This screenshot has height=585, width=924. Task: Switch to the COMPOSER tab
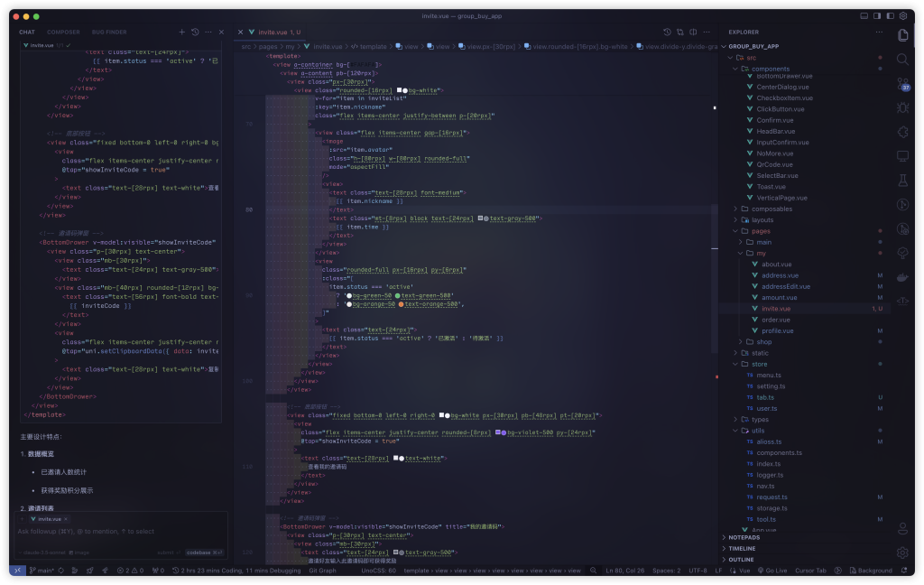[x=63, y=32]
